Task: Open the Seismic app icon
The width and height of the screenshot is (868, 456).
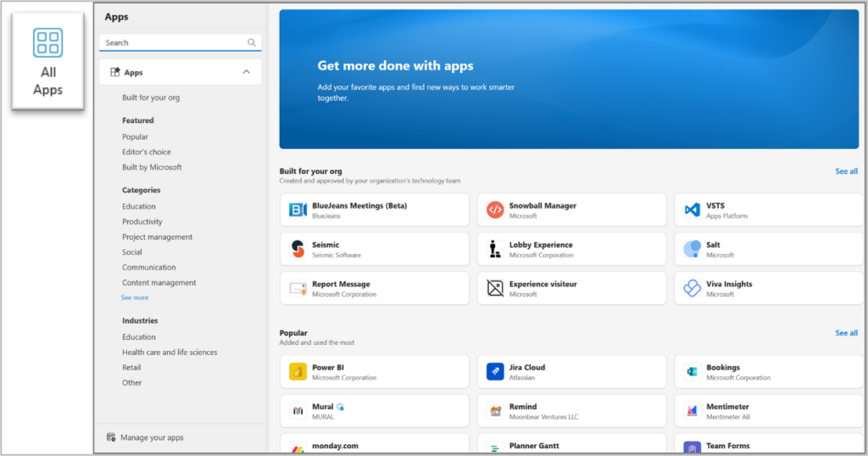Action: coord(298,249)
